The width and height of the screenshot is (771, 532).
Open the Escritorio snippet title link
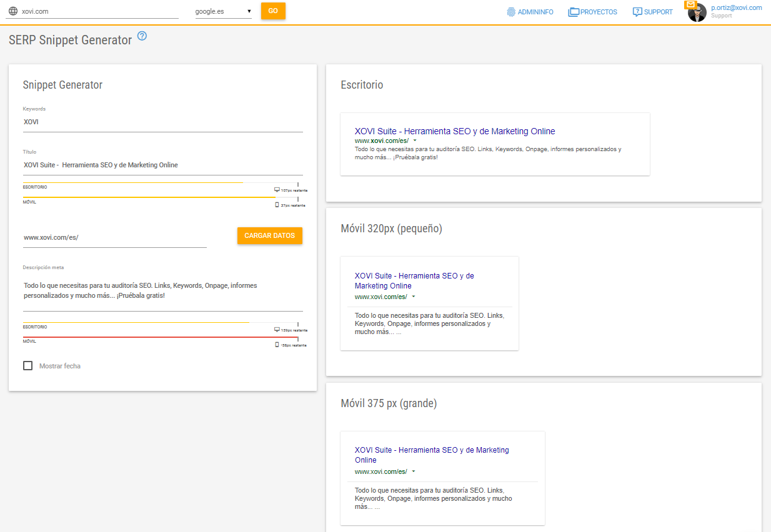coord(455,131)
